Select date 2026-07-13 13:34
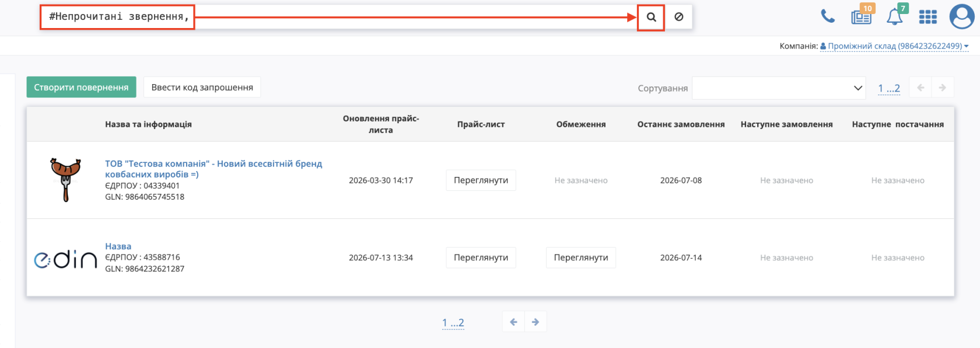This screenshot has height=348, width=980. 381,257
